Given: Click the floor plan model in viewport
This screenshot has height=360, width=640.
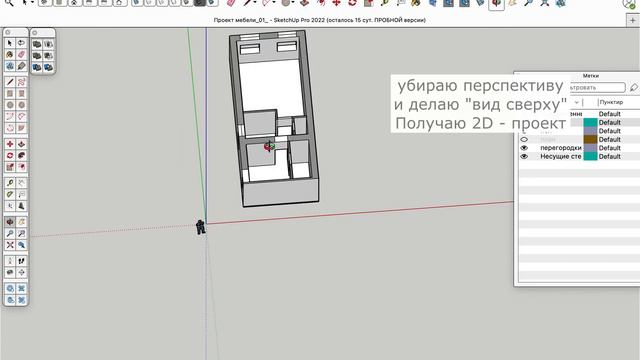Looking at the screenshot, I should [x=273, y=118].
